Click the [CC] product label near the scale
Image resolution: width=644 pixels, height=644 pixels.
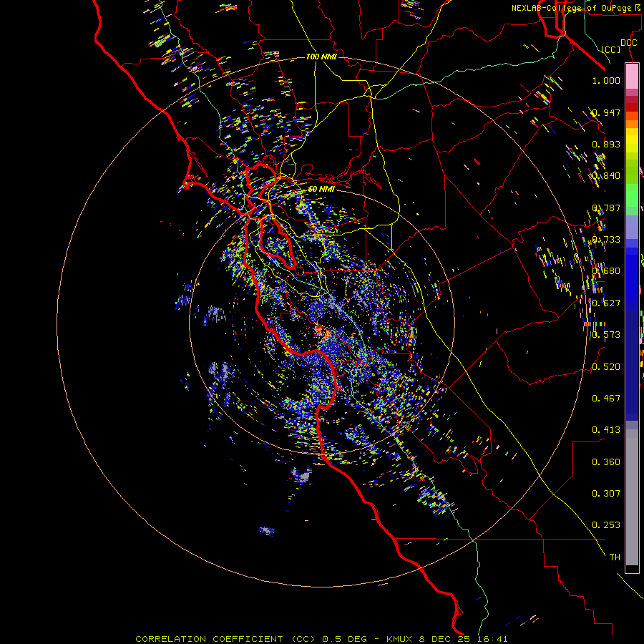click(x=610, y=49)
